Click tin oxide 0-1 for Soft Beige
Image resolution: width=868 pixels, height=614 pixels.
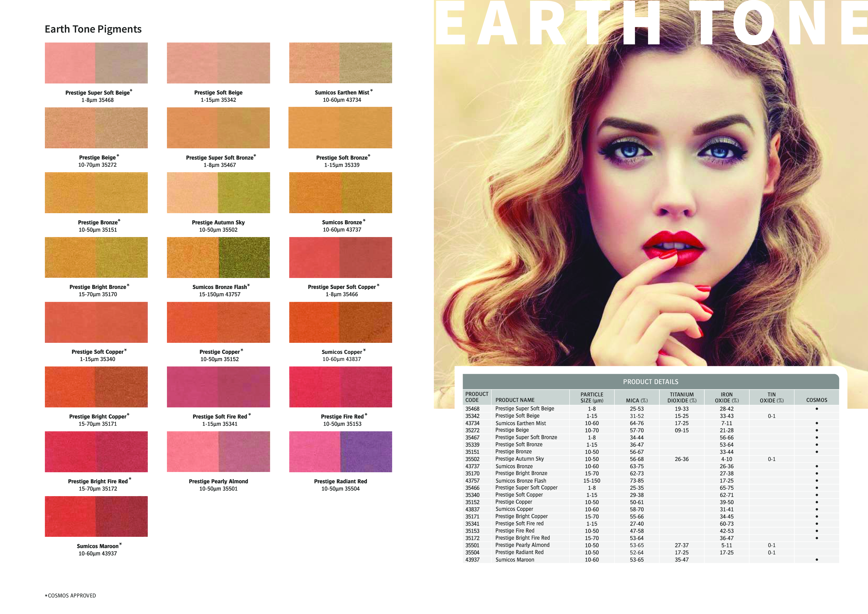[x=772, y=416]
